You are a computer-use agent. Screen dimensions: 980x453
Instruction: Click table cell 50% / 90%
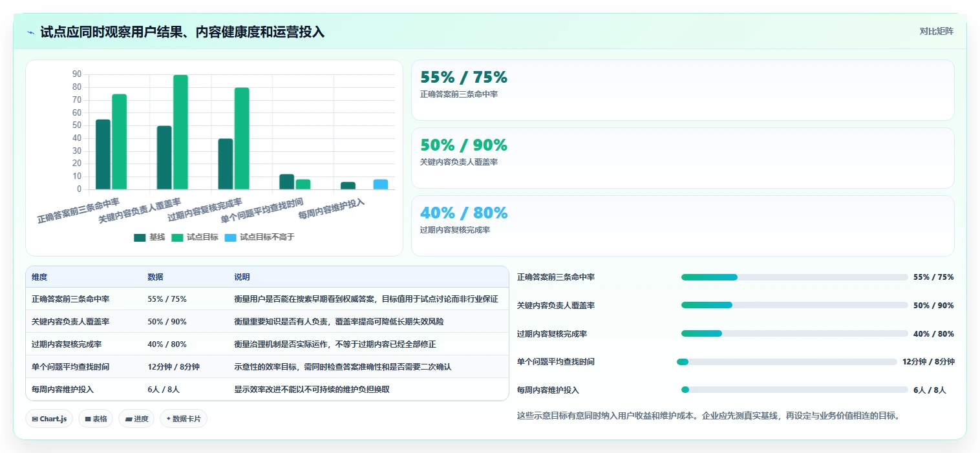[x=167, y=322]
